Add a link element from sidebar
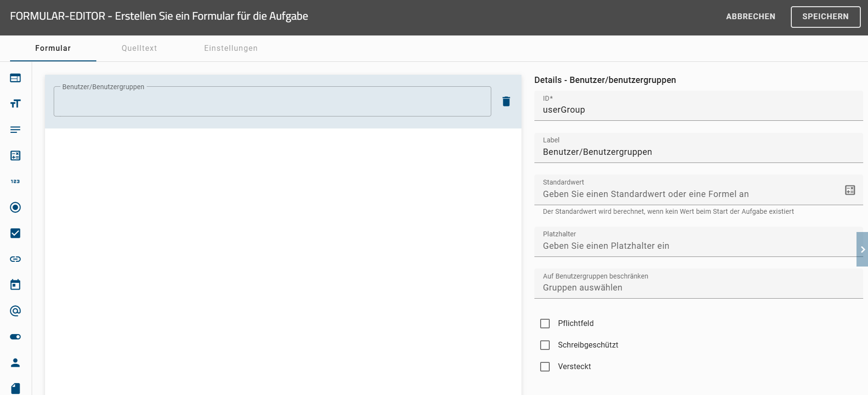The image size is (868, 395). point(15,259)
